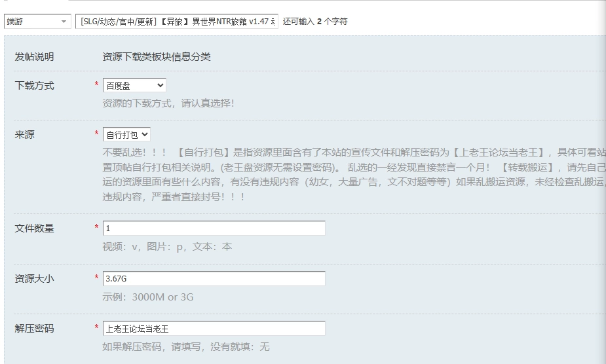
Task: Click the 来源 label
Action: tap(24, 134)
